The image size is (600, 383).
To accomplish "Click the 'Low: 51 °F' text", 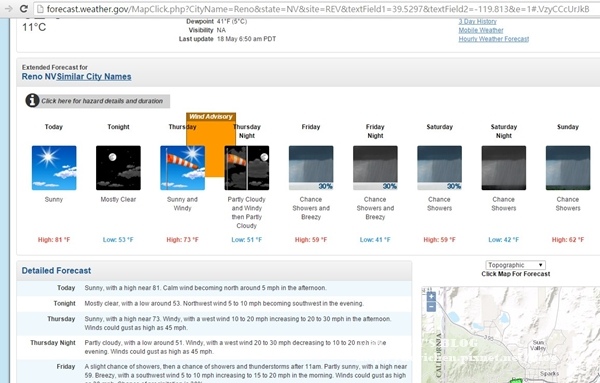I will click(x=246, y=240).
